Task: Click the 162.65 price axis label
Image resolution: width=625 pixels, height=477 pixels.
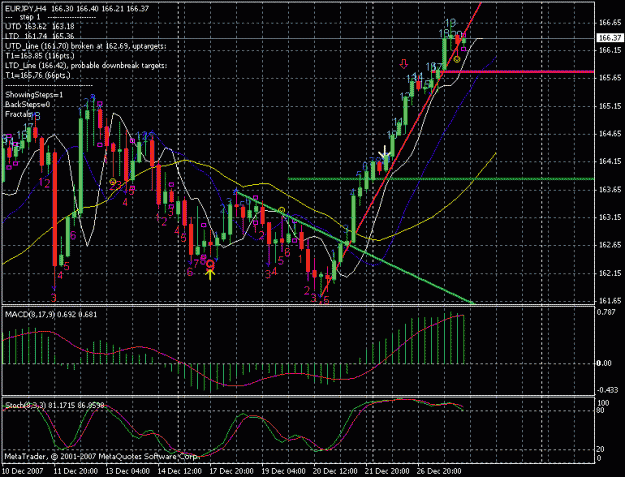Action: (x=610, y=245)
